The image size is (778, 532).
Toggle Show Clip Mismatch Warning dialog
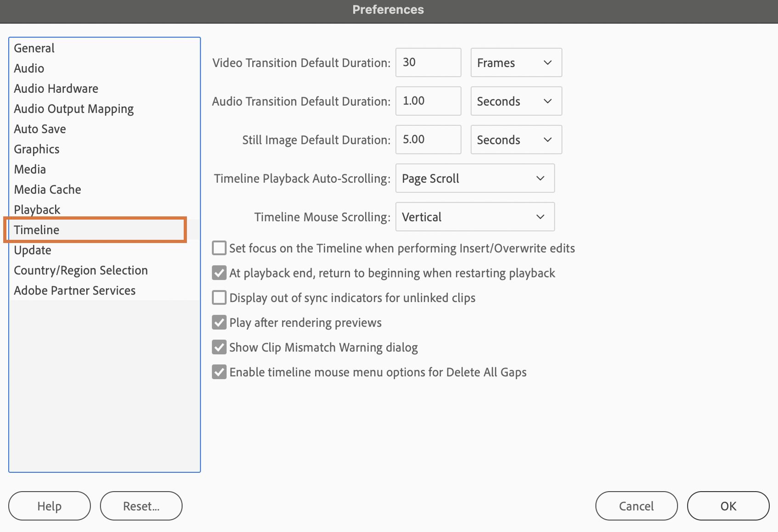click(x=219, y=347)
